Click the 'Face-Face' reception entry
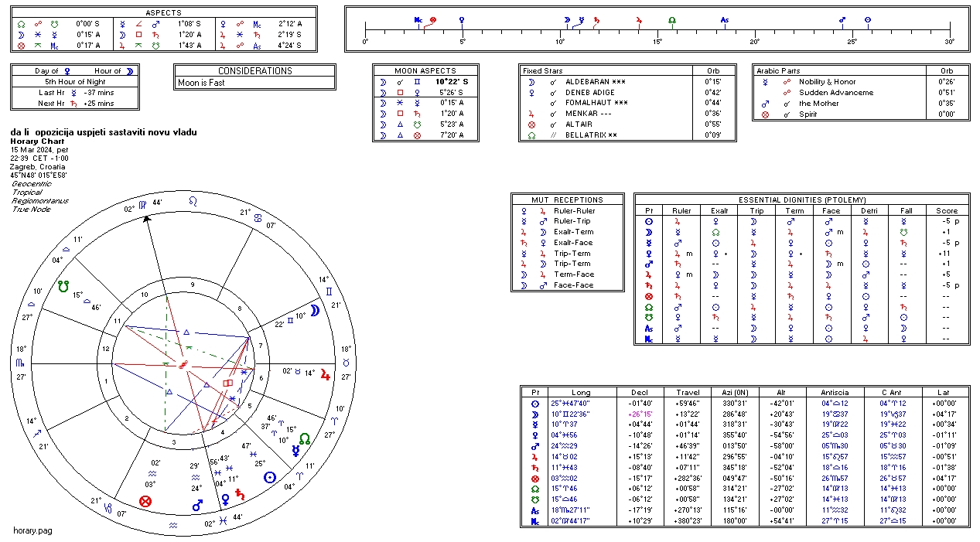 tap(572, 285)
